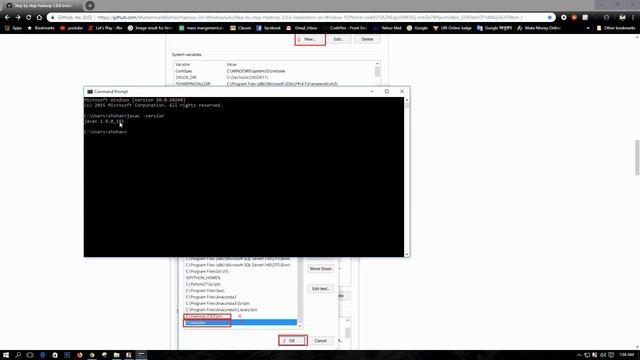Open the Apps bookmark shortcut
This screenshot has width=640, height=360.
[13, 28]
